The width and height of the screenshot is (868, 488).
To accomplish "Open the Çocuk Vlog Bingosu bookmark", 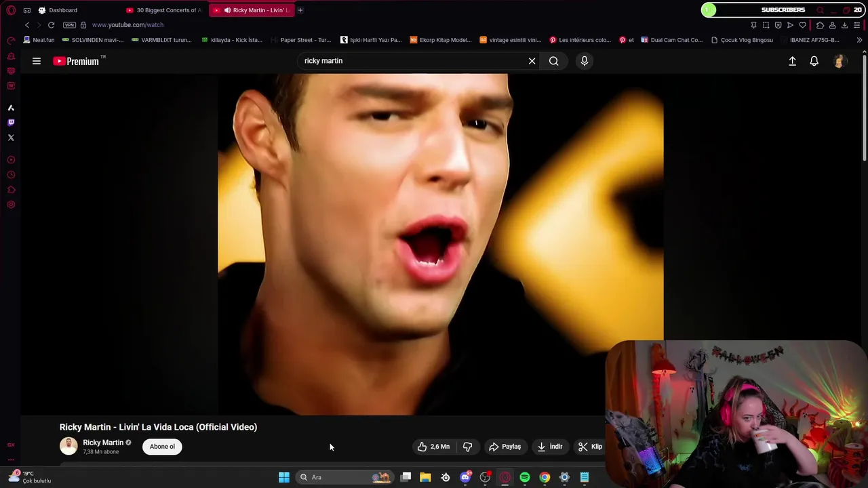I will click(x=742, y=40).
